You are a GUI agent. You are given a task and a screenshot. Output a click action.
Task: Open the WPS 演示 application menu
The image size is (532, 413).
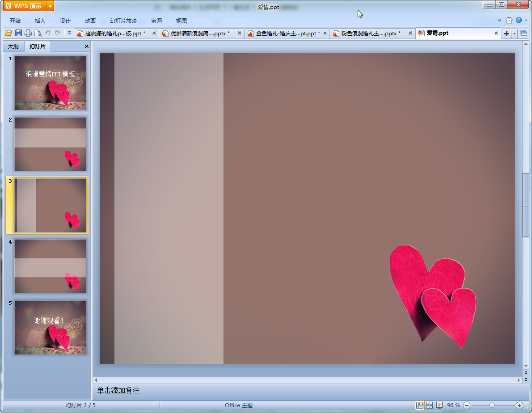tap(25, 6)
